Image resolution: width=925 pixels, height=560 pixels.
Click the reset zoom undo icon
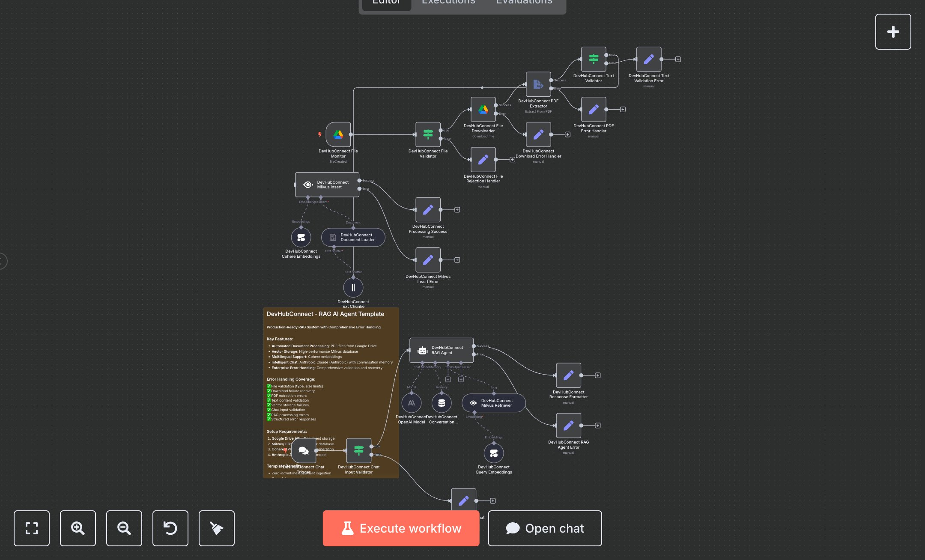(x=170, y=528)
